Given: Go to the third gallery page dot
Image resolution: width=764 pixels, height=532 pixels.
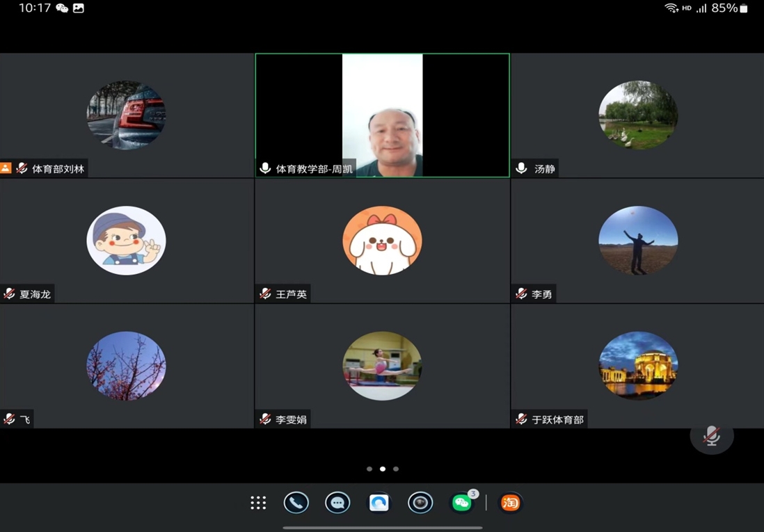Looking at the screenshot, I should 396,469.
